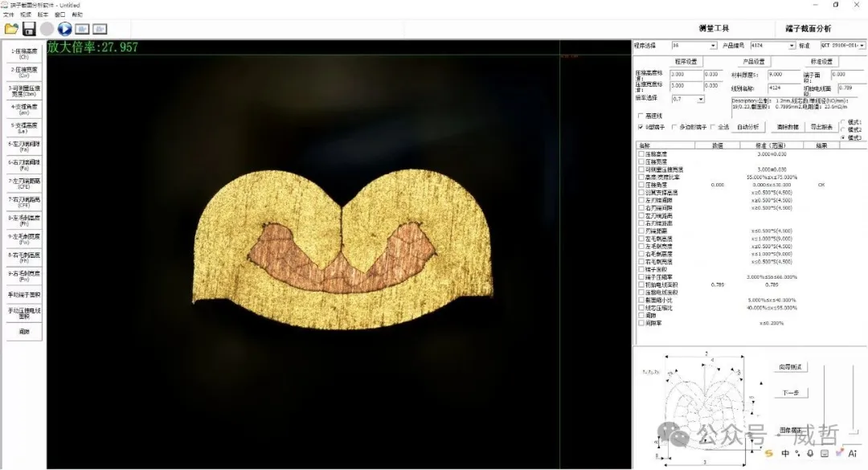
Task: Click the gray circle toolbar icon
Action: pos(47,29)
